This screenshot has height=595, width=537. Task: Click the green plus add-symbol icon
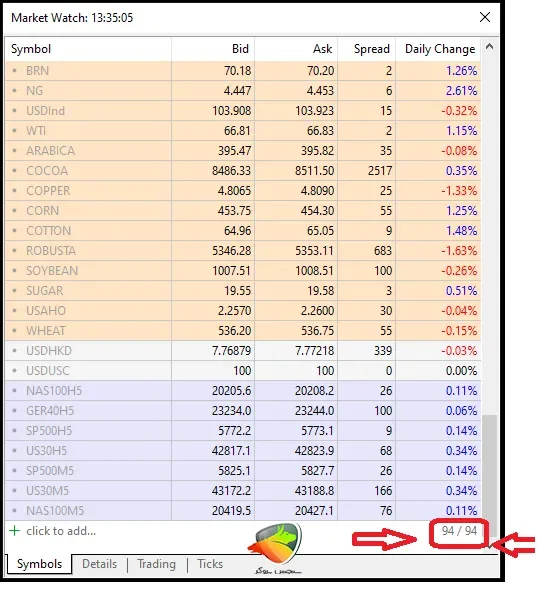coord(14,530)
